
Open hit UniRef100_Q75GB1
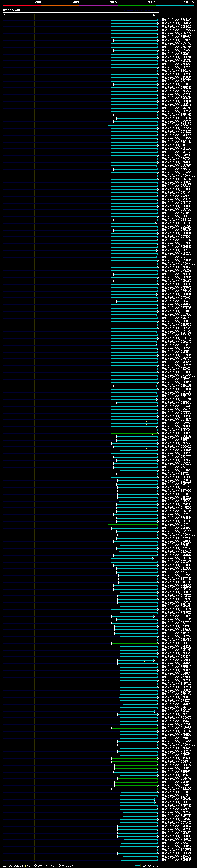pos(176,64)
